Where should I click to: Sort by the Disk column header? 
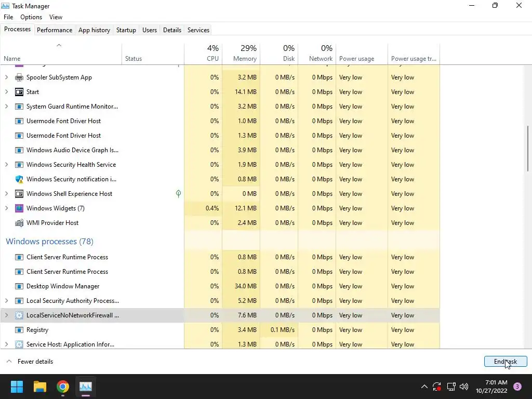pos(279,54)
